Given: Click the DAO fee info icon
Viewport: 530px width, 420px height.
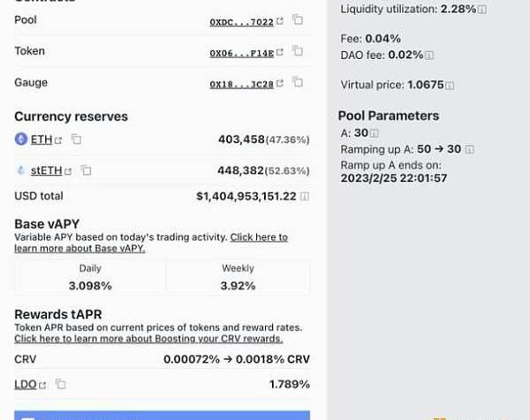Looking at the screenshot, I should point(429,55).
